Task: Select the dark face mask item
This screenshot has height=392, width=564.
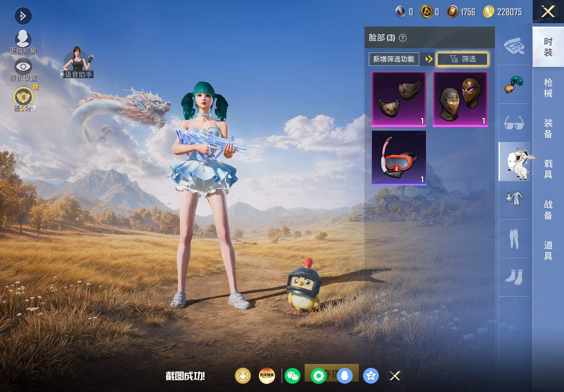Action: [399, 99]
